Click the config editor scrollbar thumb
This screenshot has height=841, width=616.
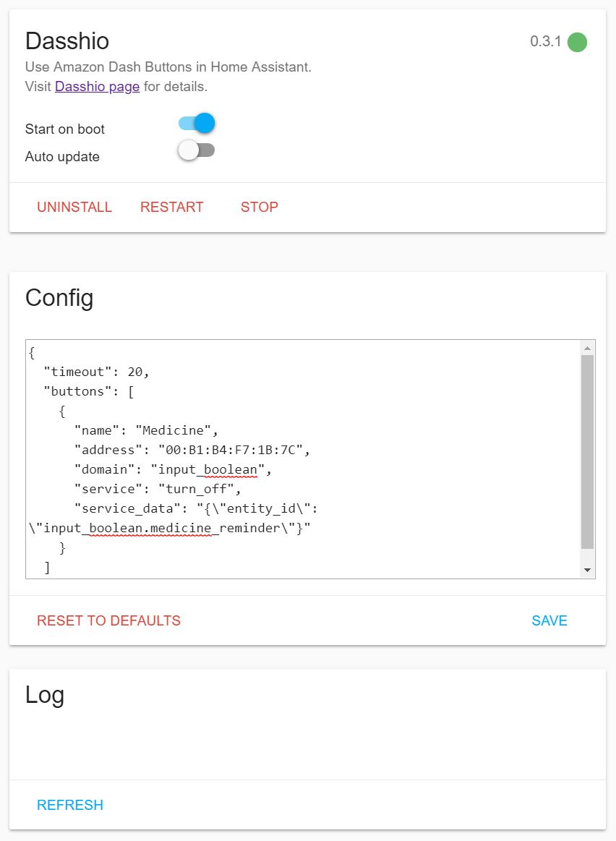tap(587, 452)
